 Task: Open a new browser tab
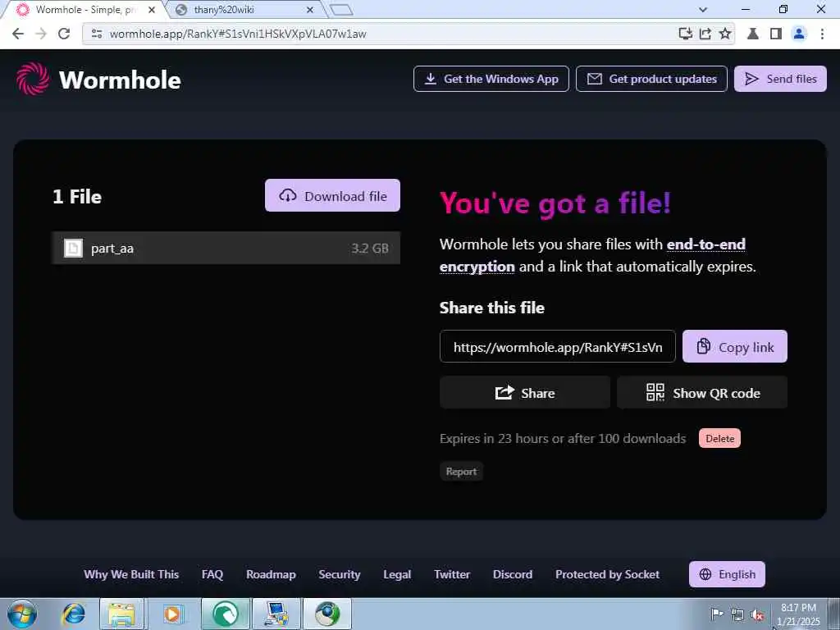point(341,10)
